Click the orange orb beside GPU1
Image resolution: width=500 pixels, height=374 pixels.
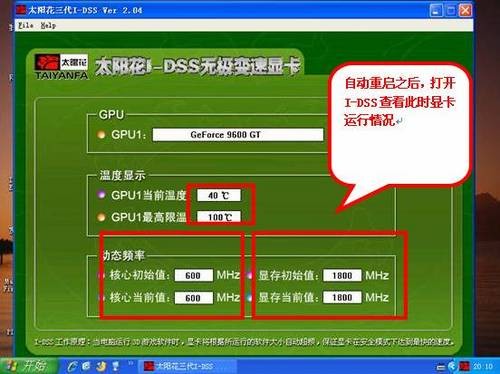[x=101, y=135]
